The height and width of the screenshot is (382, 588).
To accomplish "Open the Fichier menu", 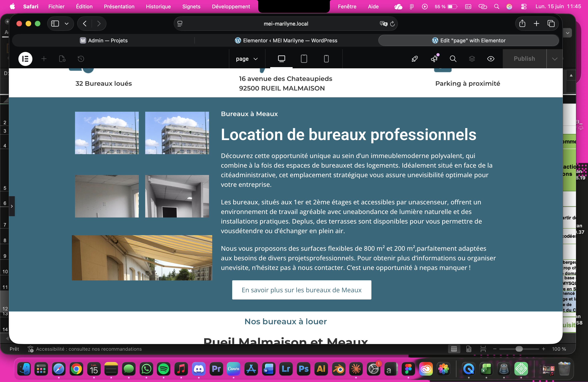I will point(56,7).
